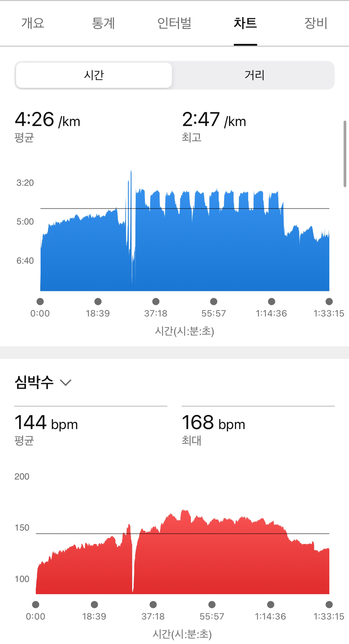Viewport: 349px width, 644px height.
Task: Click the page's vertical scrollbar thumb
Action: point(345,153)
